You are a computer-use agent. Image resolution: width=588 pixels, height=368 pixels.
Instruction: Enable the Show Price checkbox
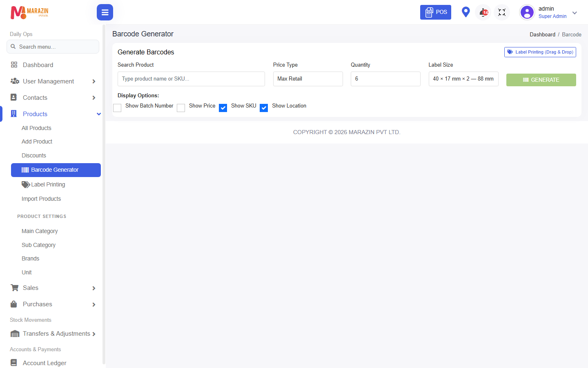click(181, 108)
